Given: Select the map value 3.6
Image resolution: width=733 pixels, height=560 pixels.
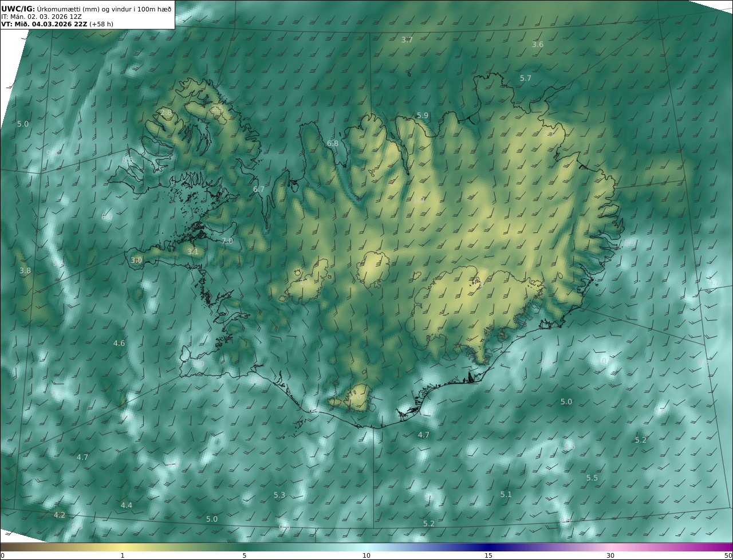Looking at the screenshot, I should click(538, 45).
